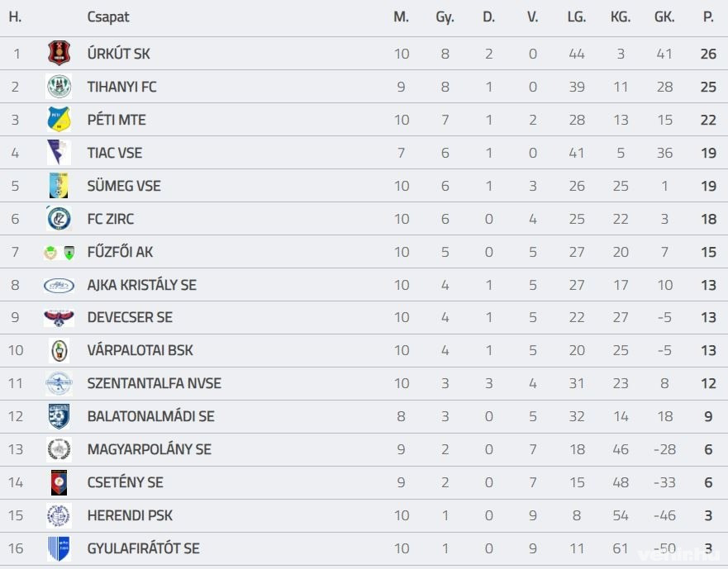Click the Sümeg VSE team crest

click(59, 186)
